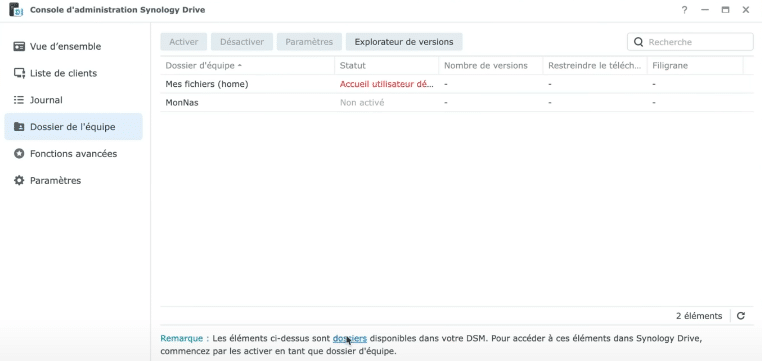Viewport: 762px width, 361px height.
Task: Click the Restreindre le téléch... column header
Action: coord(595,66)
